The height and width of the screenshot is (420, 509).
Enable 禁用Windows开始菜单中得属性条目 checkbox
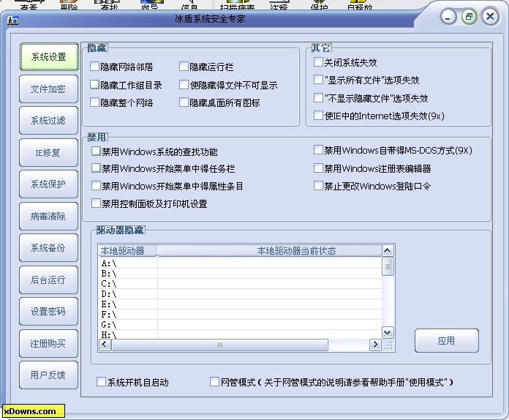coord(96,186)
